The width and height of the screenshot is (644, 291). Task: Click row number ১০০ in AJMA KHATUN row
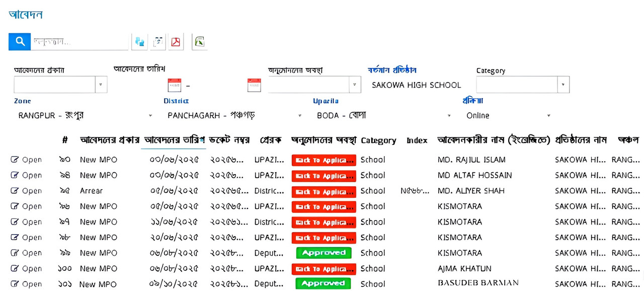(x=64, y=268)
